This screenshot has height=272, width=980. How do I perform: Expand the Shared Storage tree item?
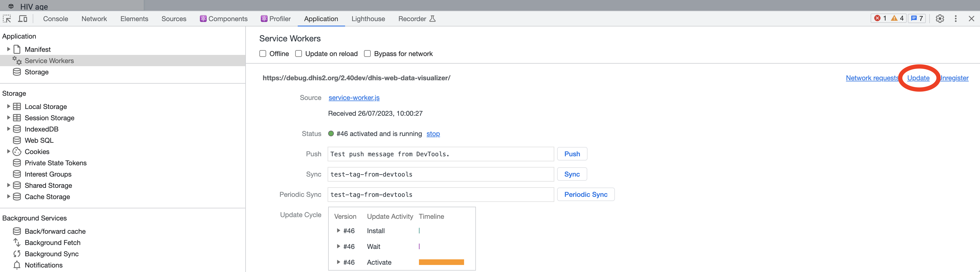coord(8,185)
